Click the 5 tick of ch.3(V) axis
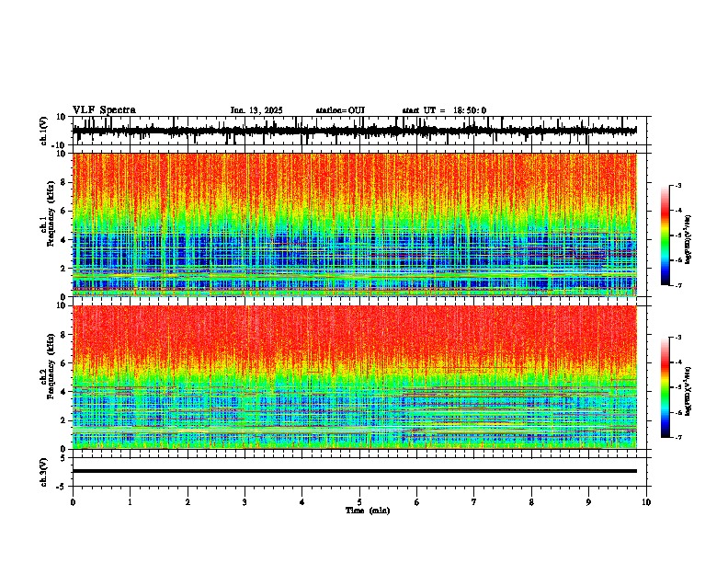This screenshot has height=563, width=728. tap(63, 458)
